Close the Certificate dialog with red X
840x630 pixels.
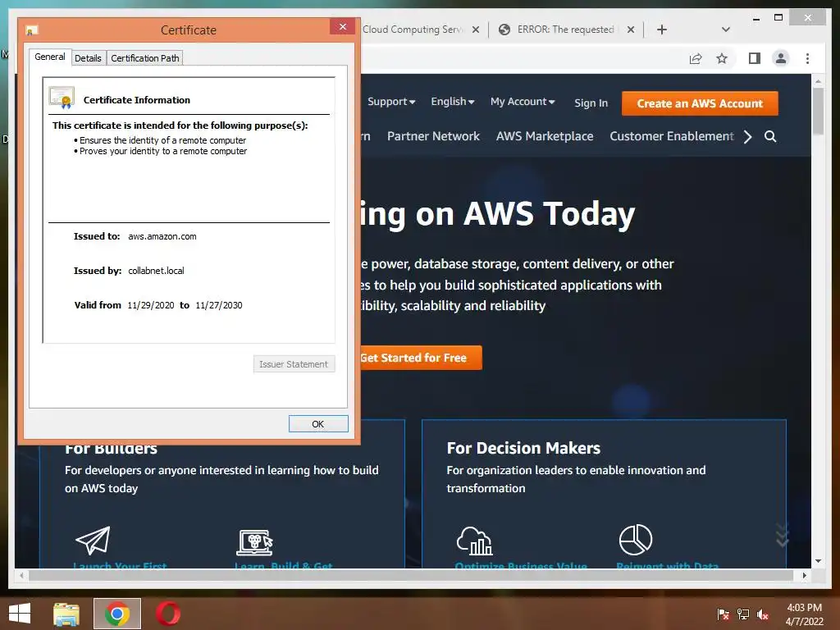point(343,27)
